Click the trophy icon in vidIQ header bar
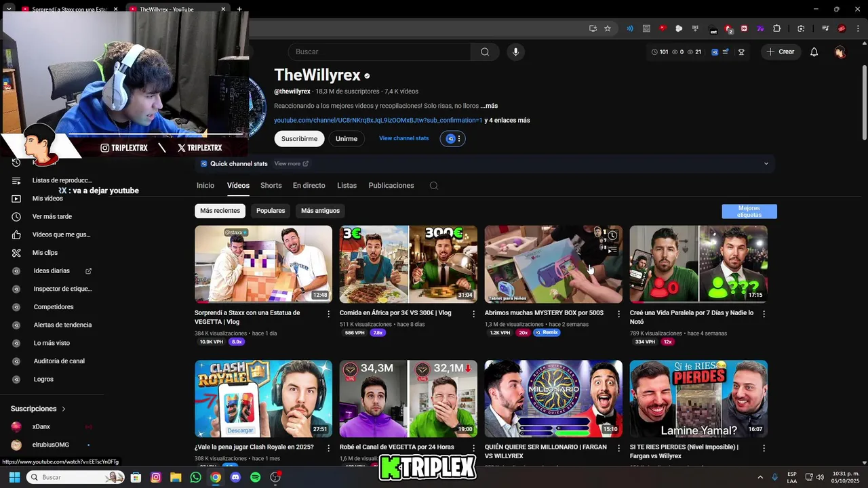The image size is (868, 488). pos(741,52)
